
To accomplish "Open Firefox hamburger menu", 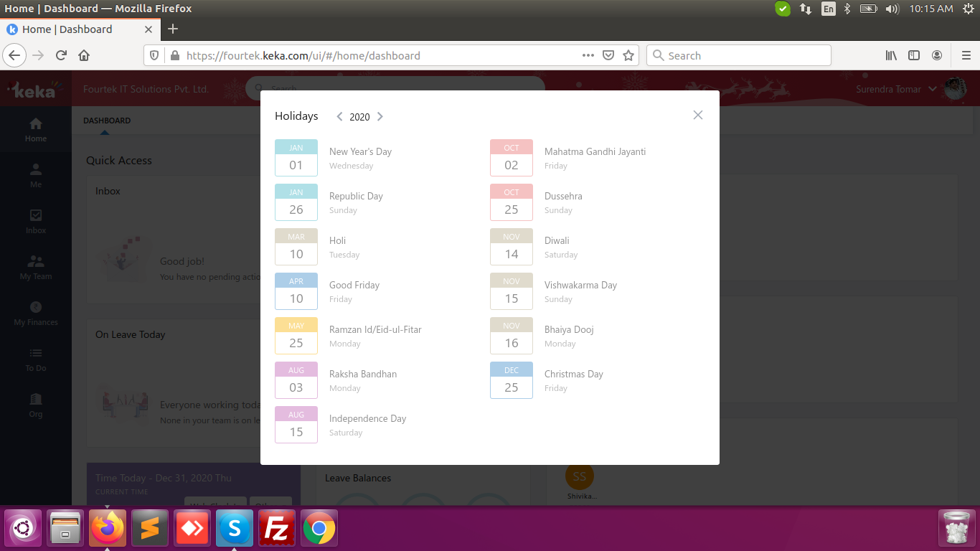I will (x=966, y=55).
